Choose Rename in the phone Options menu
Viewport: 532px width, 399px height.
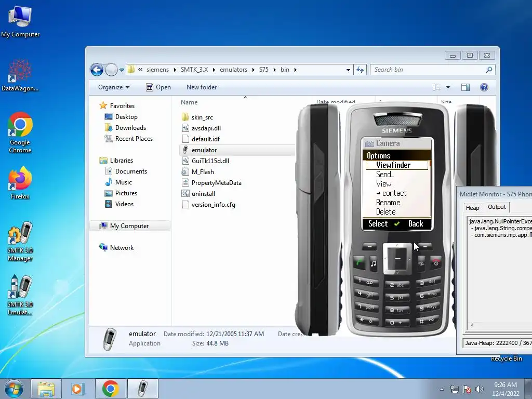388,203
